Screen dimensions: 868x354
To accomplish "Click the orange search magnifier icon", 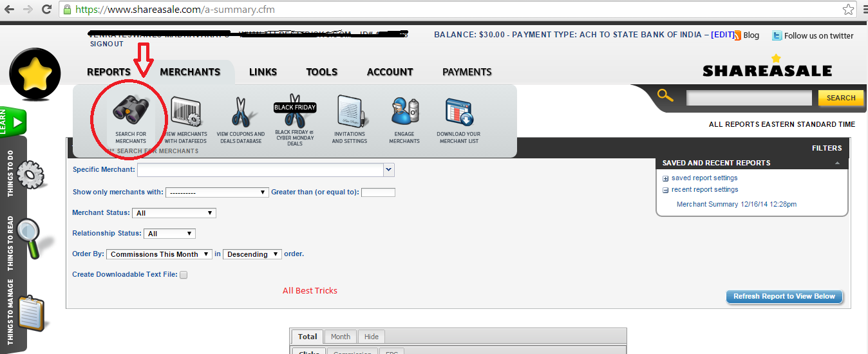I will point(665,96).
